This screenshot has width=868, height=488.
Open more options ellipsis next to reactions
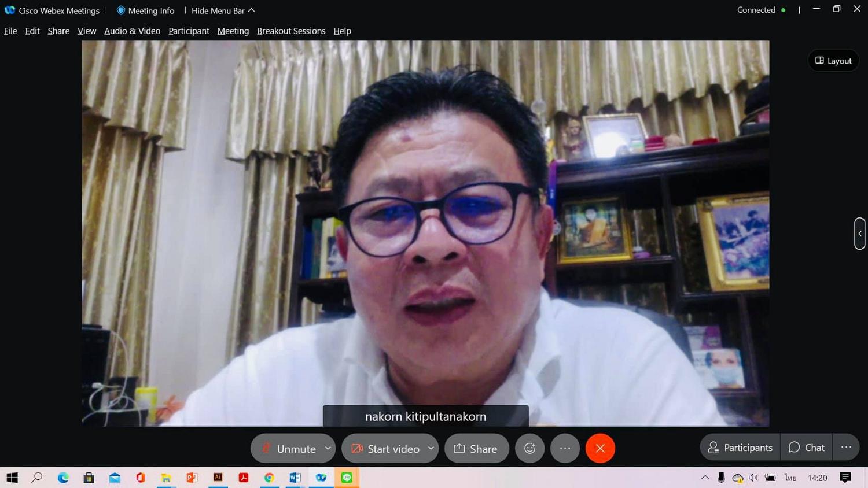(x=565, y=448)
